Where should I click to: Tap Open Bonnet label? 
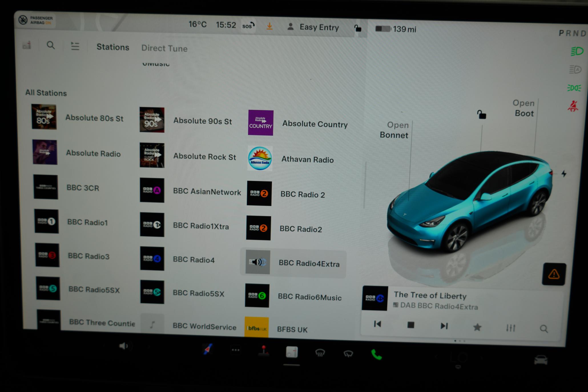[x=394, y=130]
